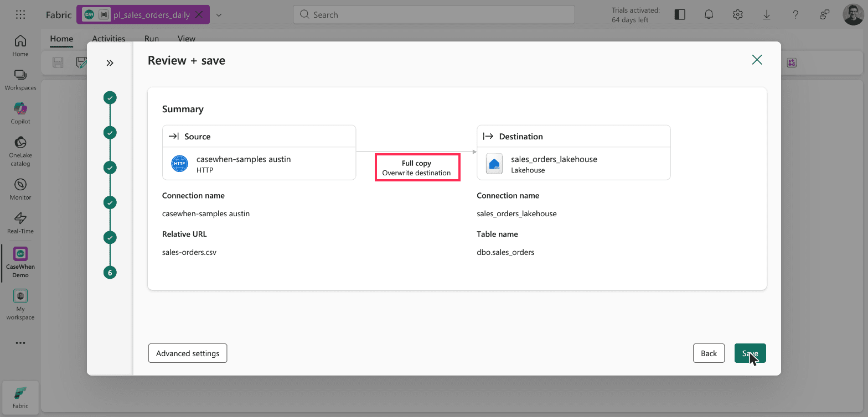This screenshot has width=868, height=417.
Task: Click the Source card header
Action: tap(259, 136)
